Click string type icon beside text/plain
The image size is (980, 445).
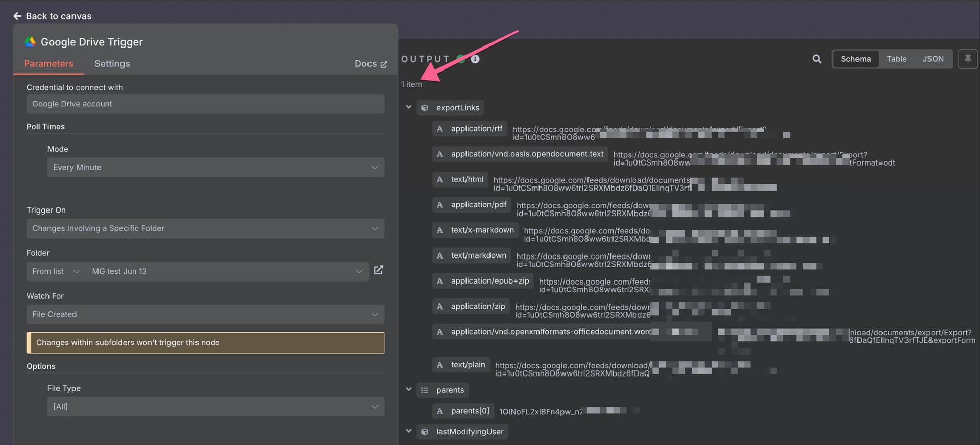click(x=439, y=365)
